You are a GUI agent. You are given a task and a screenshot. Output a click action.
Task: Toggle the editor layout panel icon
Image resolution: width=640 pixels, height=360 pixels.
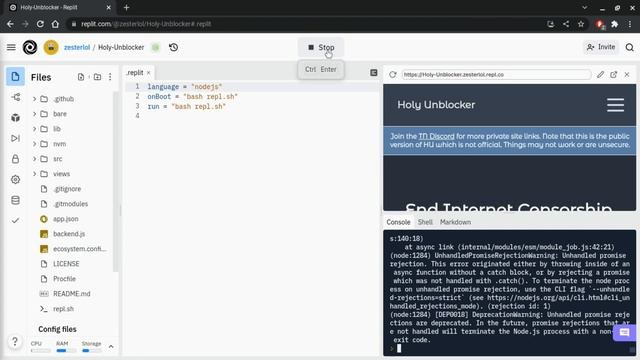[373, 73]
